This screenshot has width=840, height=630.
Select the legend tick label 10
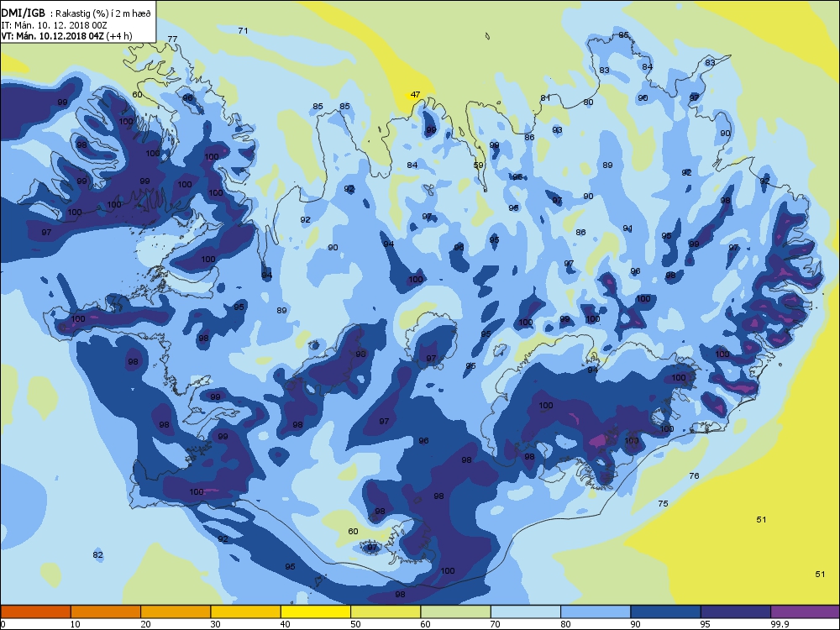pyautogui.click(x=76, y=624)
